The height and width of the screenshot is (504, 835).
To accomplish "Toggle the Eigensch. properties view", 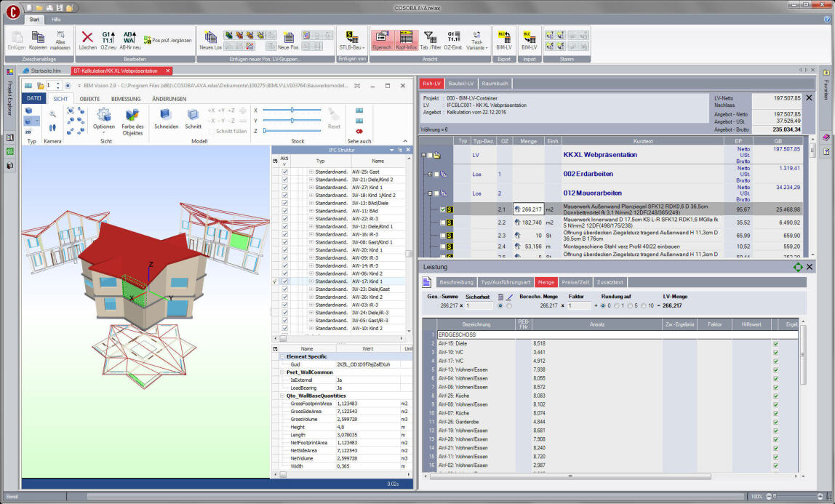I will 382,40.
